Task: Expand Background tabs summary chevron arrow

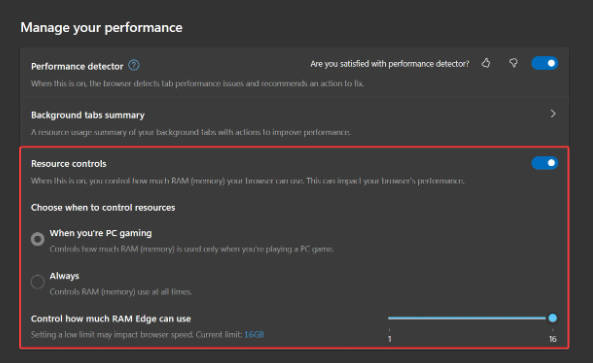Action: click(553, 114)
